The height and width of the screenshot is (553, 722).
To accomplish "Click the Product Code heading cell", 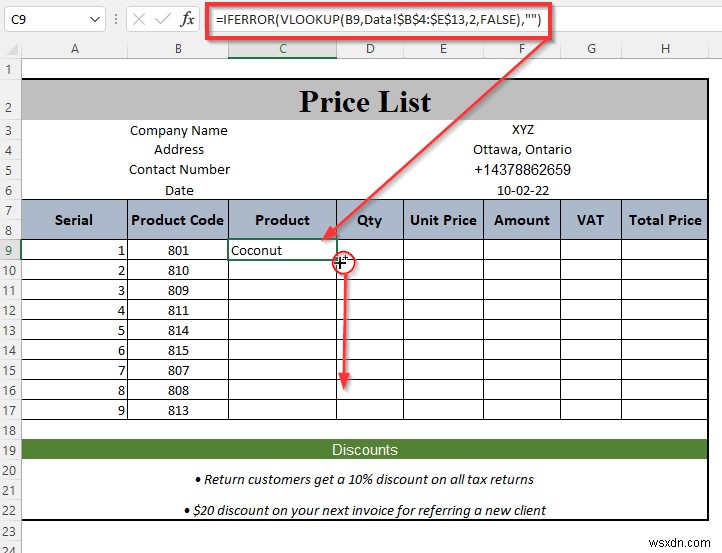I will (178, 220).
